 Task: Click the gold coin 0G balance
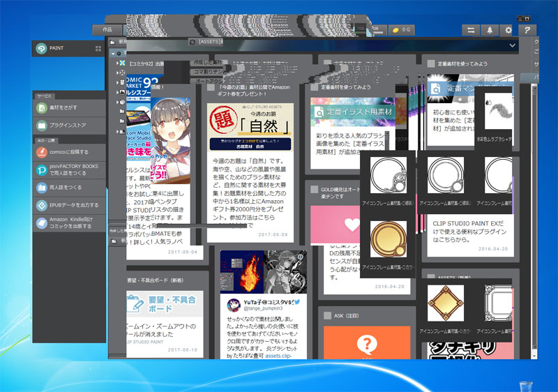coord(402,30)
